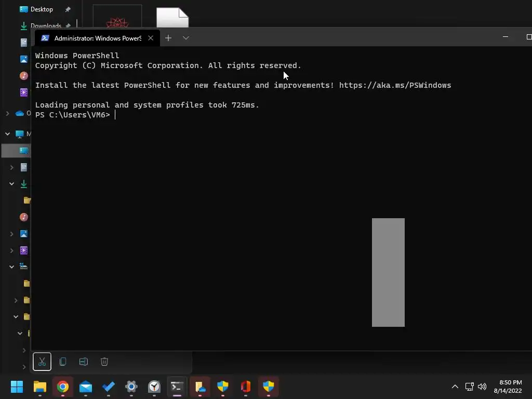The image size is (532, 399).
Task: Click the Cut scissors icon in File Explorer
Action: pos(42,362)
